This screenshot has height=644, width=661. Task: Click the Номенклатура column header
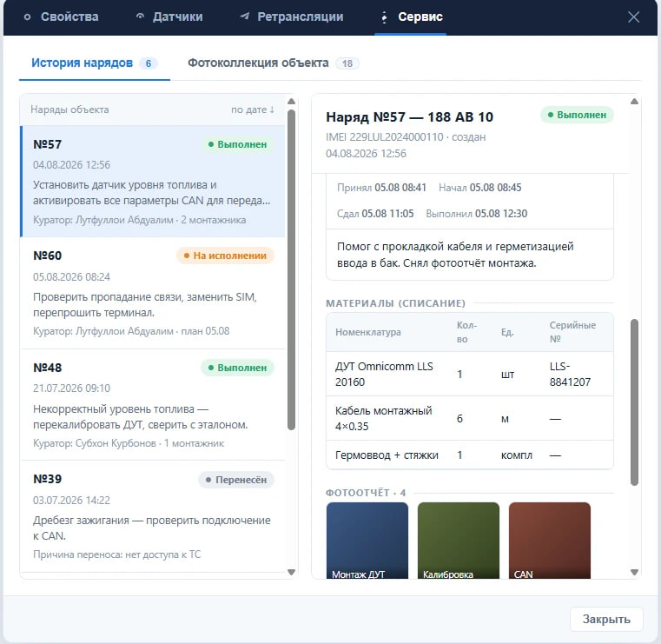click(x=368, y=332)
